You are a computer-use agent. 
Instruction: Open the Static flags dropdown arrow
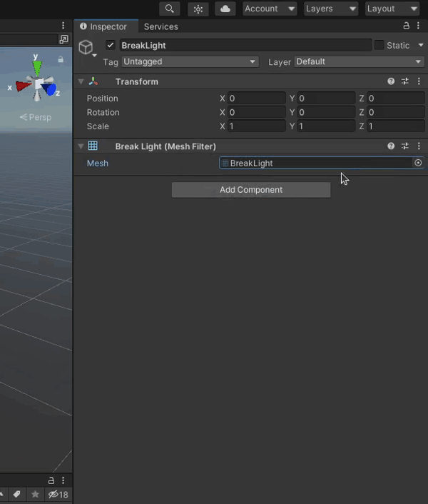click(x=421, y=45)
